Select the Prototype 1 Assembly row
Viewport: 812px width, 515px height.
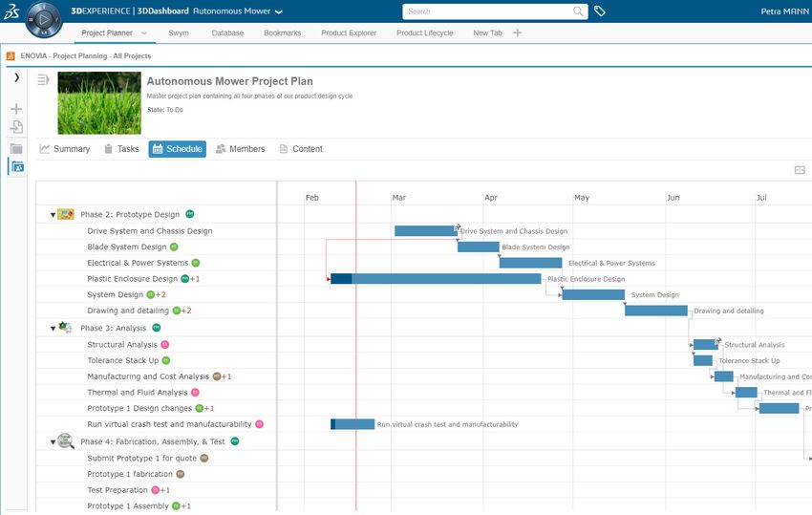[x=156, y=505]
